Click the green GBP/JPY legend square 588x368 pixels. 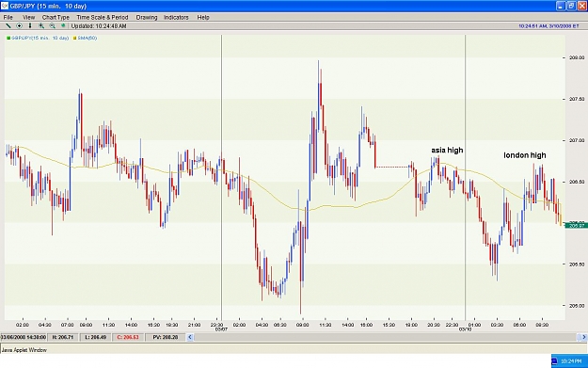click(8, 38)
